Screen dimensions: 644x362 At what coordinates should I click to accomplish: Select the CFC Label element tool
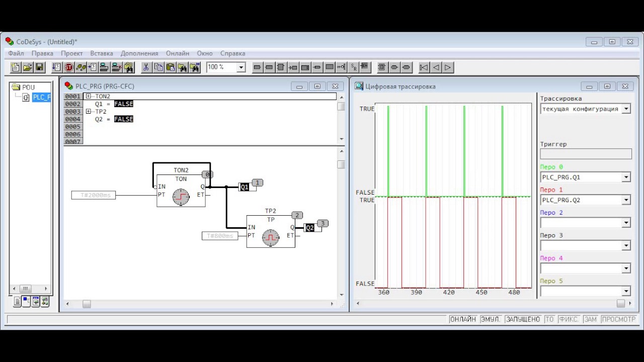click(305, 67)
